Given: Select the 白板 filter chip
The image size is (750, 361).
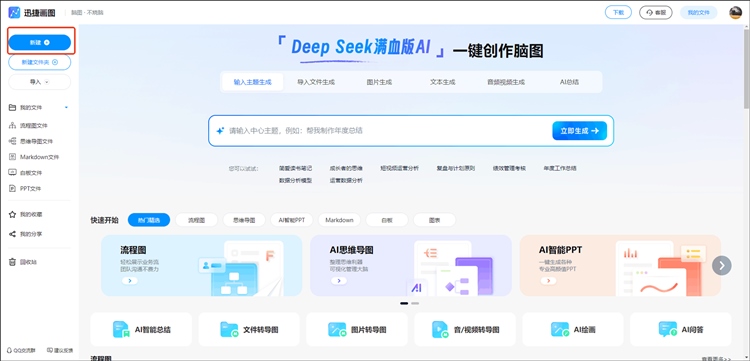Looking at the screenshot, I should pos(387,220).
